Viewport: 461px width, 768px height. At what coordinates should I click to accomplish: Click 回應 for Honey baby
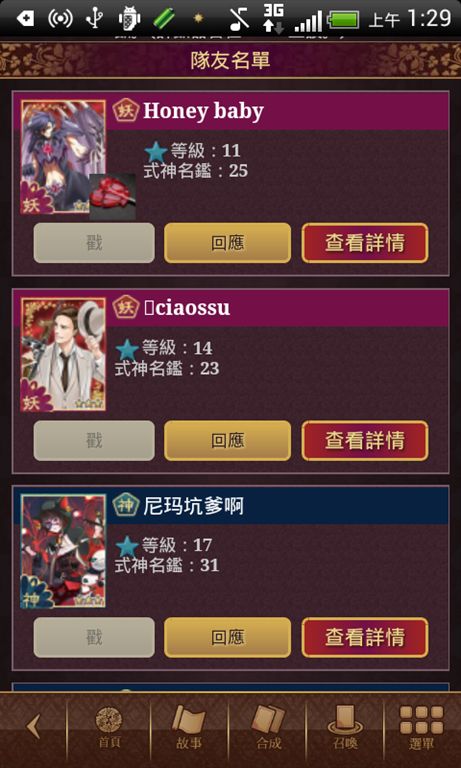pyautogui.click(x=227, y=243)
